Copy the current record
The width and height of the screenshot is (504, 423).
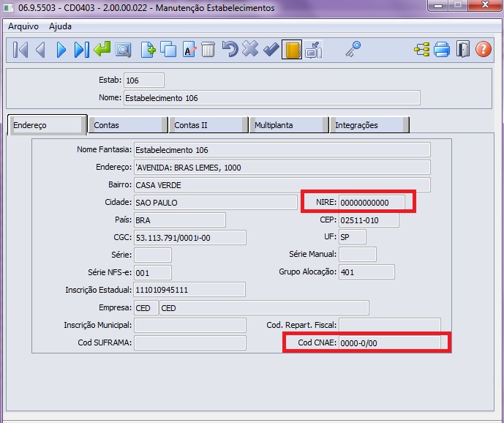coord(168,50)
